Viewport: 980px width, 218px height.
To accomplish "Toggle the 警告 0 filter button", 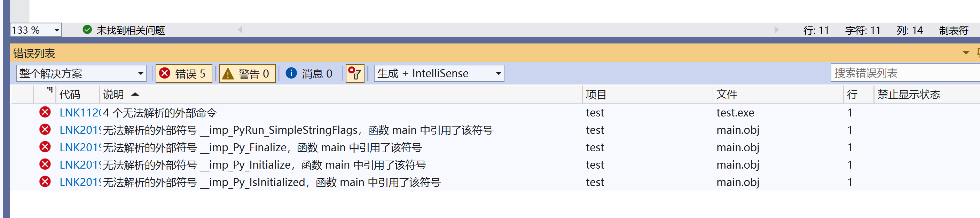I will pyautogui.click(x=247, y=73).
